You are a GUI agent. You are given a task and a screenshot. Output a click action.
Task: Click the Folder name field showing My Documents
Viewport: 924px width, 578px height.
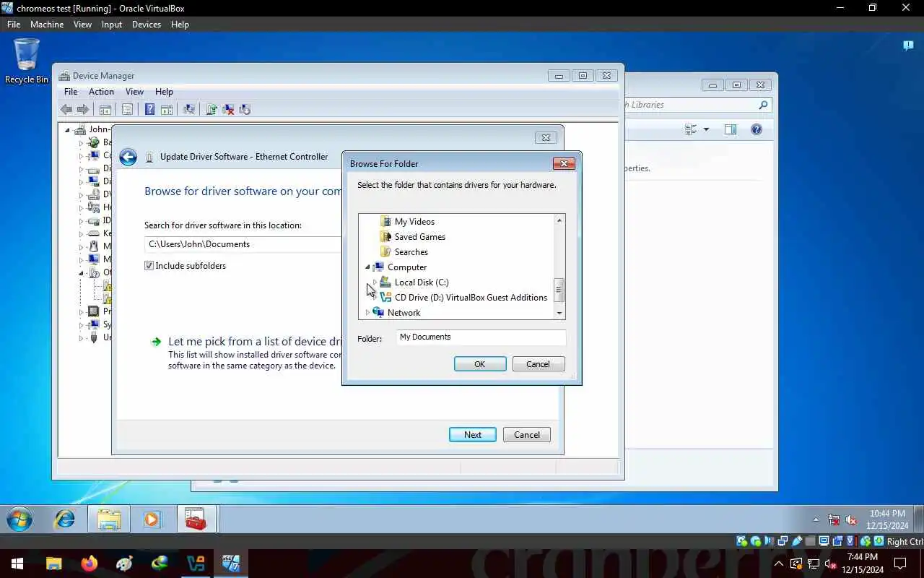[481, 337]
